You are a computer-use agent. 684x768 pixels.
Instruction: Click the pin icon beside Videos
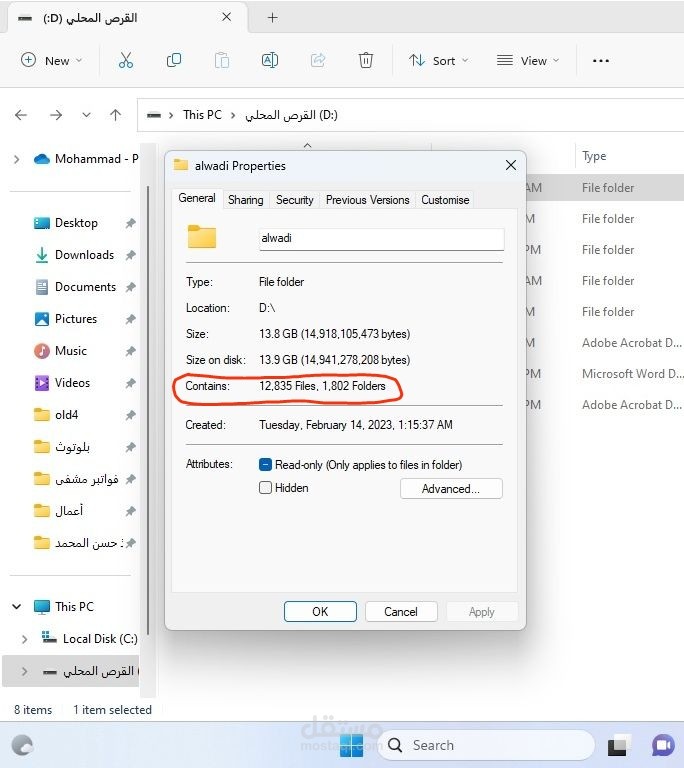[x=130, y=383]
